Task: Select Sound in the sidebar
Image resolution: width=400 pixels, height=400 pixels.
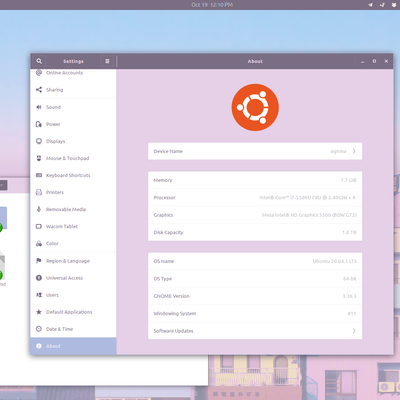Action: pos(73,107)
